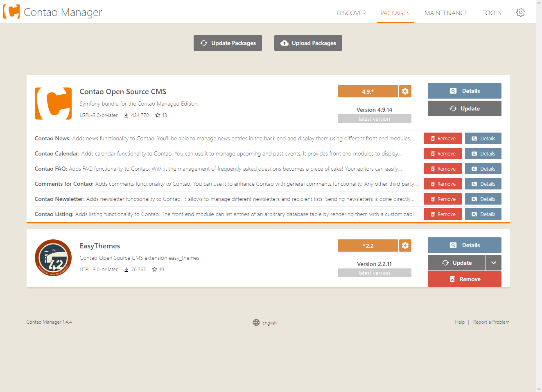The image size is (542, 392).
Task: Click the EasyThemes package title
Action: coord(100,246)
